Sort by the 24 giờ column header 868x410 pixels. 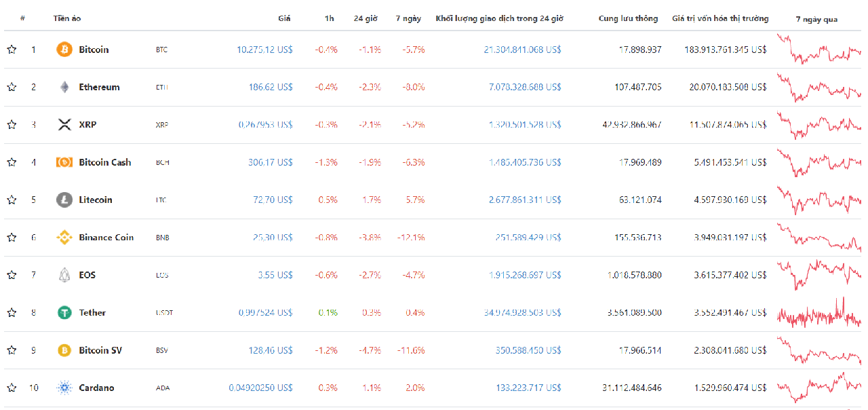pos(367,18)
